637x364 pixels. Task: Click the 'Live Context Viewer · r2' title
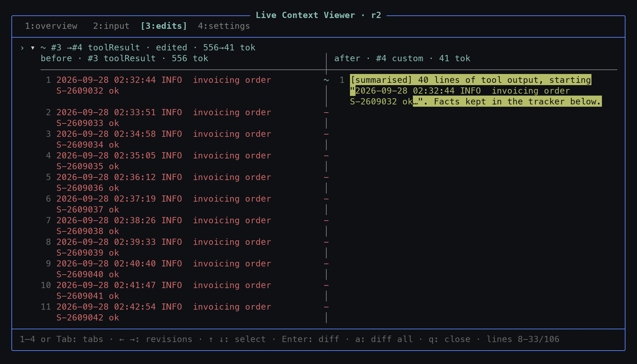(318, 15)
